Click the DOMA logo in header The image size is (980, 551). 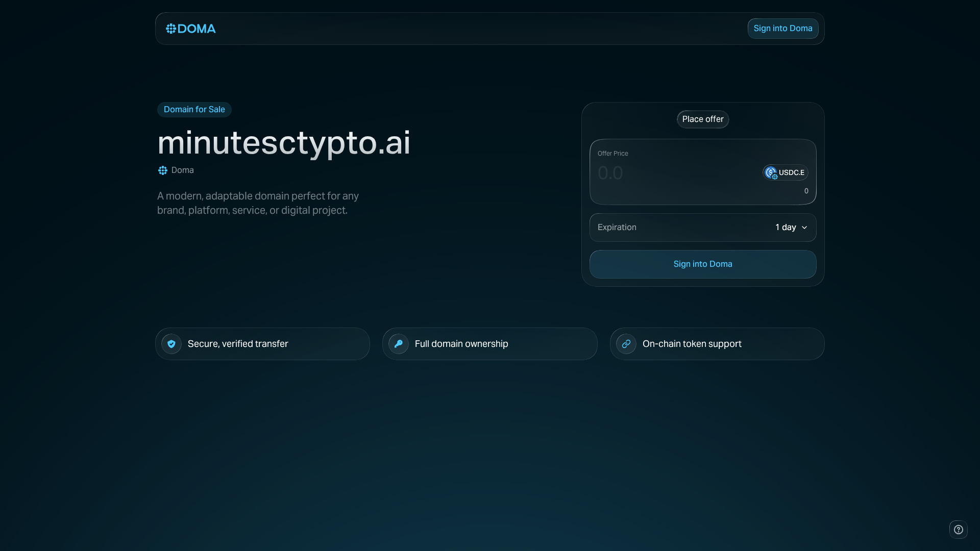click(191, 29)
